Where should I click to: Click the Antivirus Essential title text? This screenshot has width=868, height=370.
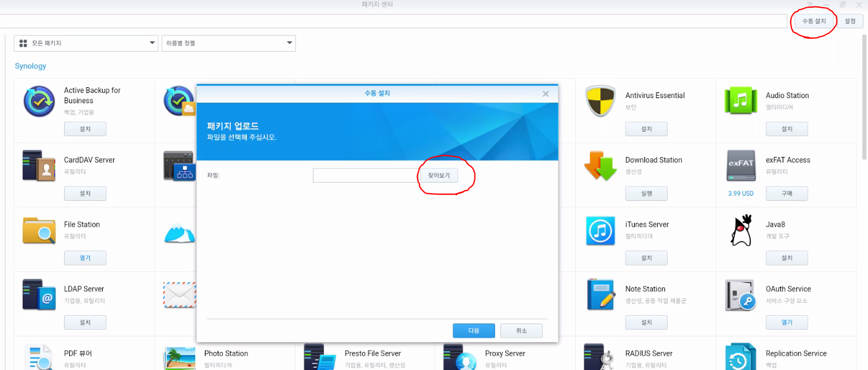tap(655, 96)
